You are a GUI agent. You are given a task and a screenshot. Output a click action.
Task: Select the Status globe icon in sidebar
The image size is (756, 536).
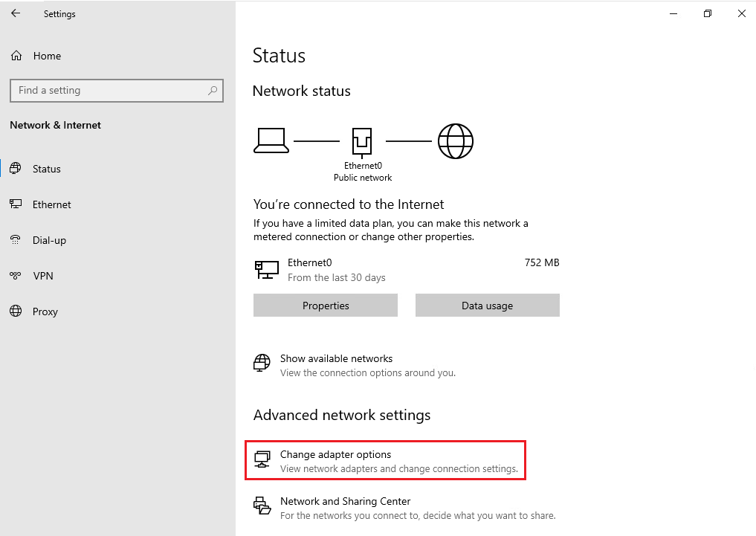click(x=16, y=169)
